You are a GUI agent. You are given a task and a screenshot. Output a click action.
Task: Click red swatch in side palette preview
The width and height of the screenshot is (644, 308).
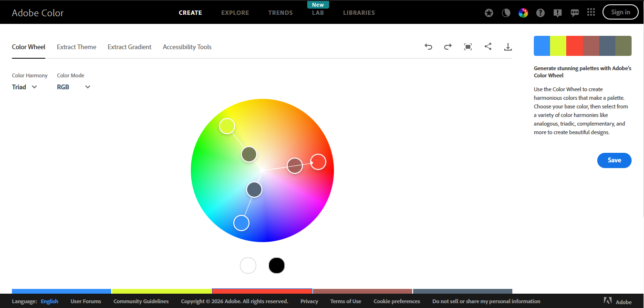click(x=574, y=46)
